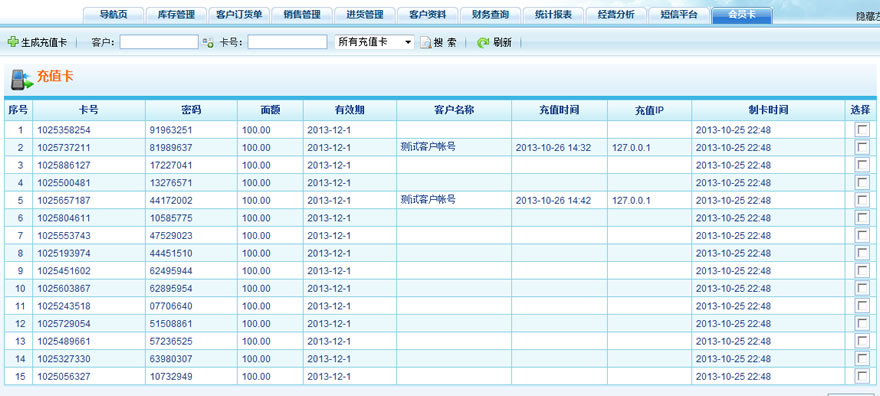Focus the 卡号 input field

[287, 42]
